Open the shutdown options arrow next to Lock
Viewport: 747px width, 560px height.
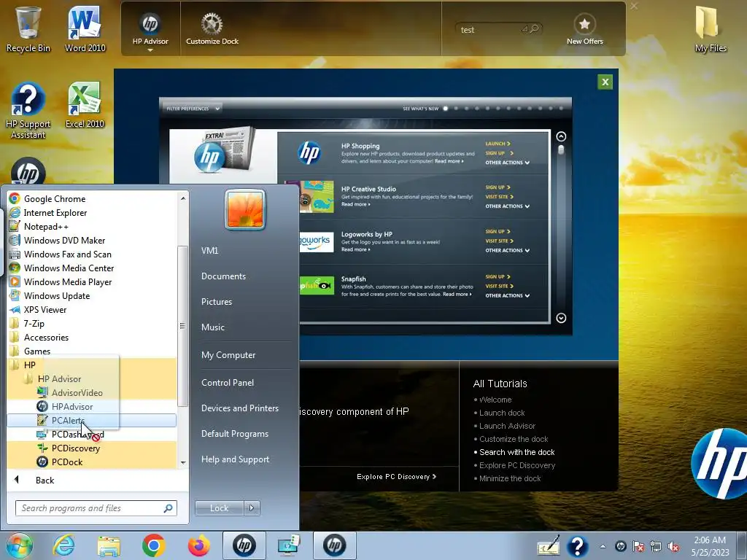pyautogui.click(x=252, y=508)
